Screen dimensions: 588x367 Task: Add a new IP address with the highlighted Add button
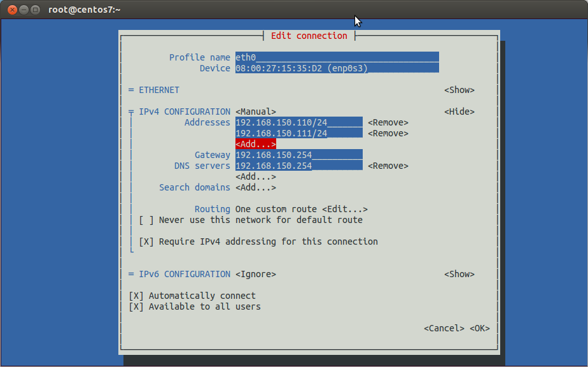tap(256, 144)
